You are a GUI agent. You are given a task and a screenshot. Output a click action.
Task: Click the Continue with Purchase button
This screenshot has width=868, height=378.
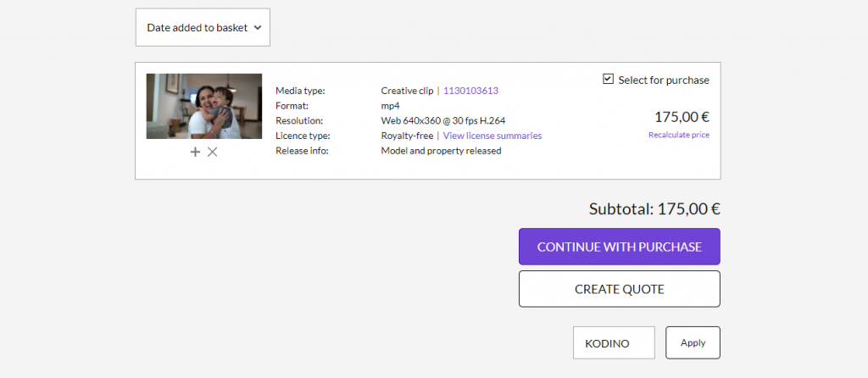click(x=620, y=247)
